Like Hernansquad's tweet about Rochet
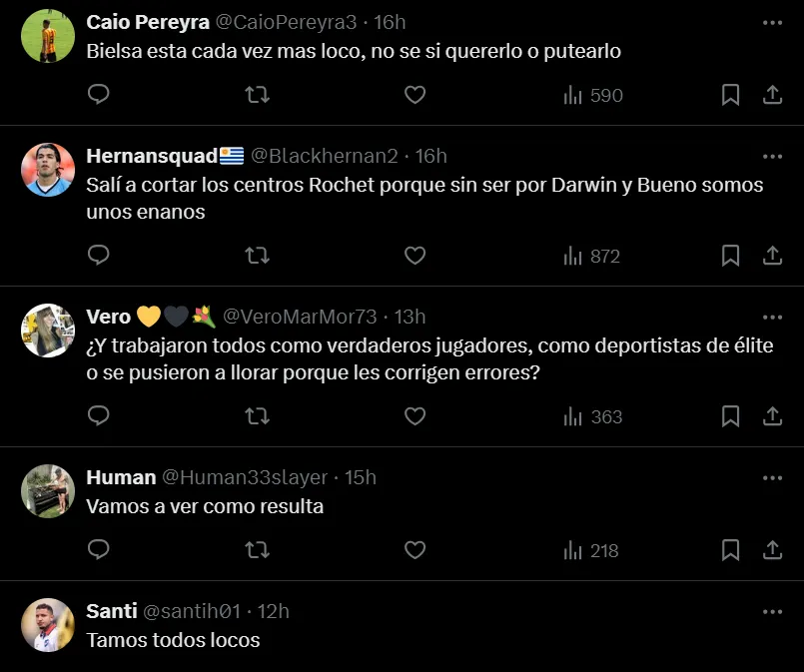This screenshot has height=672, width=804. (x=414, y=256)
